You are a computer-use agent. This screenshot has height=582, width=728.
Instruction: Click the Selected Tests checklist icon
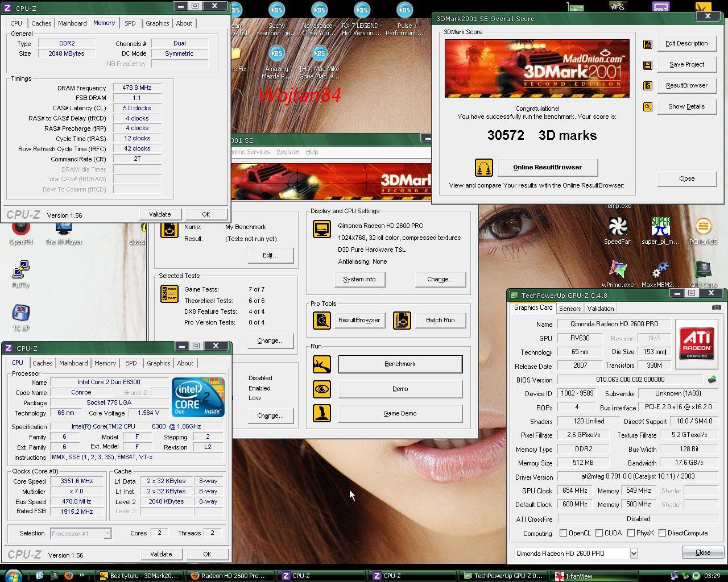169,293
